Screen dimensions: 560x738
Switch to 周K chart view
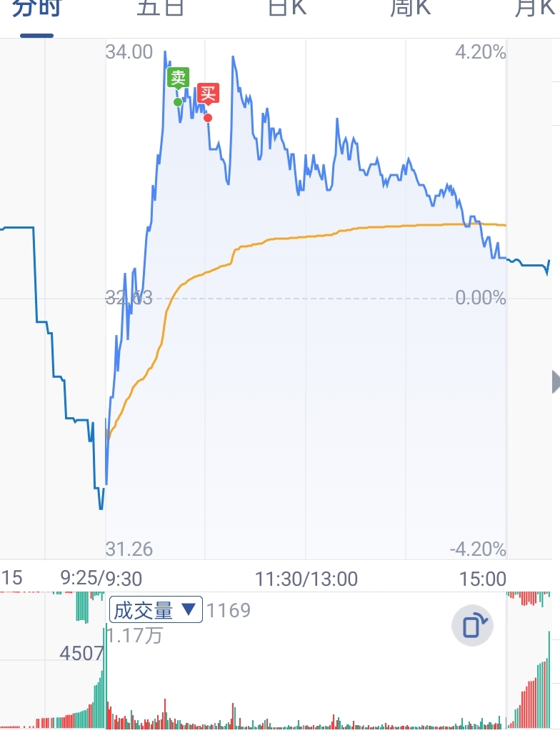[410, 8]
